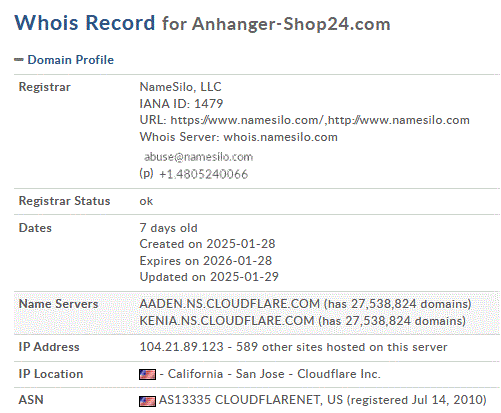The height and width of the screenshot is (413, 501).
Task: Click the KENIA.NS.CLOUDFLARE.COM nameserver text
Action: coord(227,321)
